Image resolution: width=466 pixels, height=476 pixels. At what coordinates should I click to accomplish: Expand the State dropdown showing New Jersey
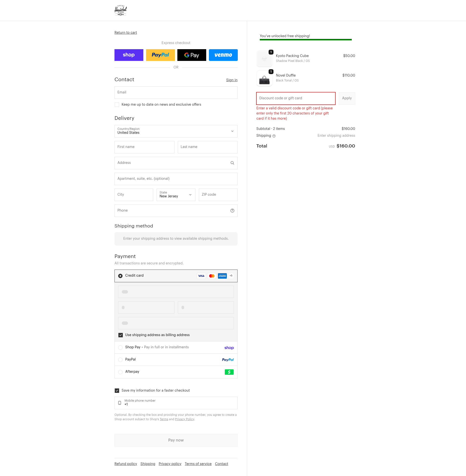click(176, 195)
